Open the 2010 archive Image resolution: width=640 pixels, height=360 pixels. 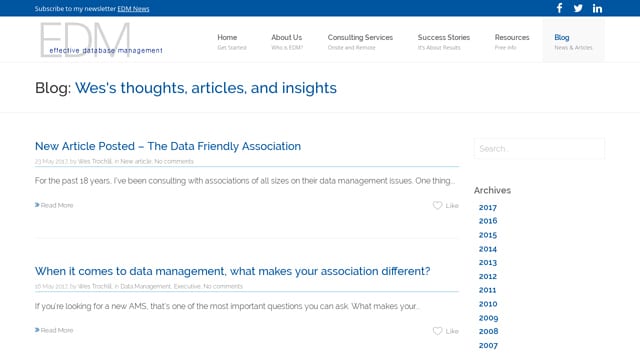click(x=488, y=304)
